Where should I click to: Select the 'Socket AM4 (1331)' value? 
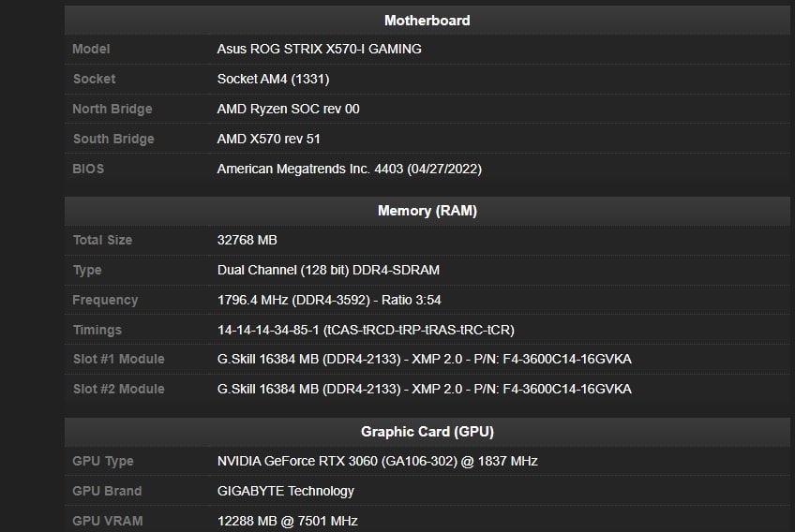273,79
